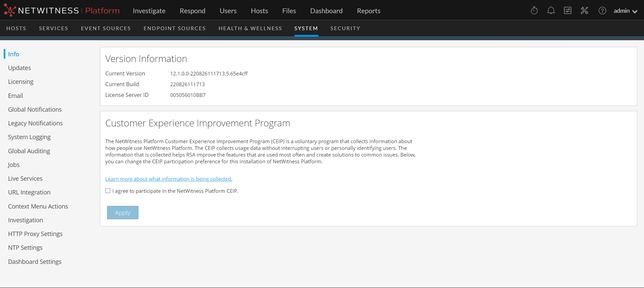Open the configure sliders icon
The image size is (644, 288).
568,11
